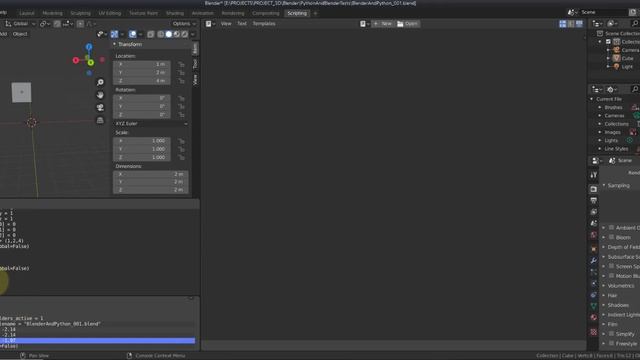
Task: Open the Animation workspace tab
Action: 202,13
